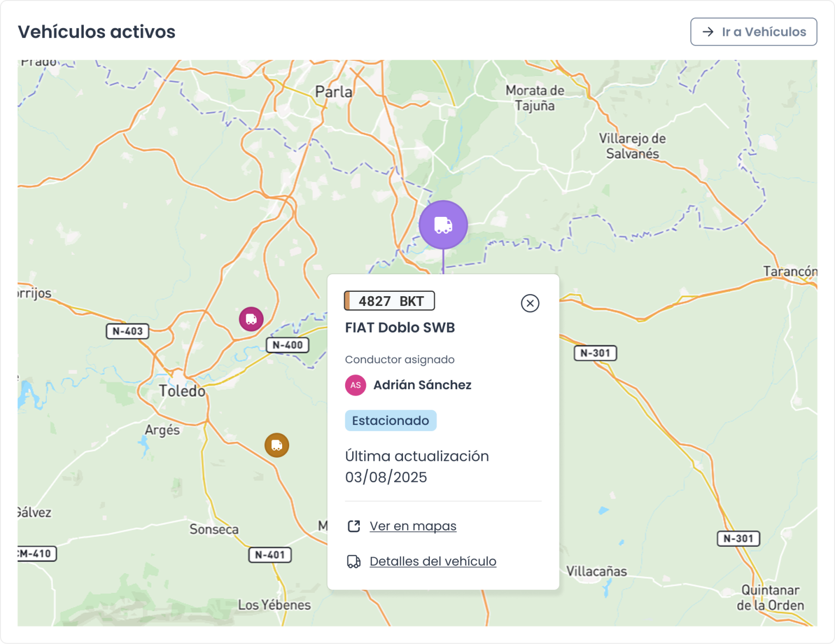Click the arrow icon in Ir a Vehículos
This screenshot has height=644, width=835.
pos(708,32)
